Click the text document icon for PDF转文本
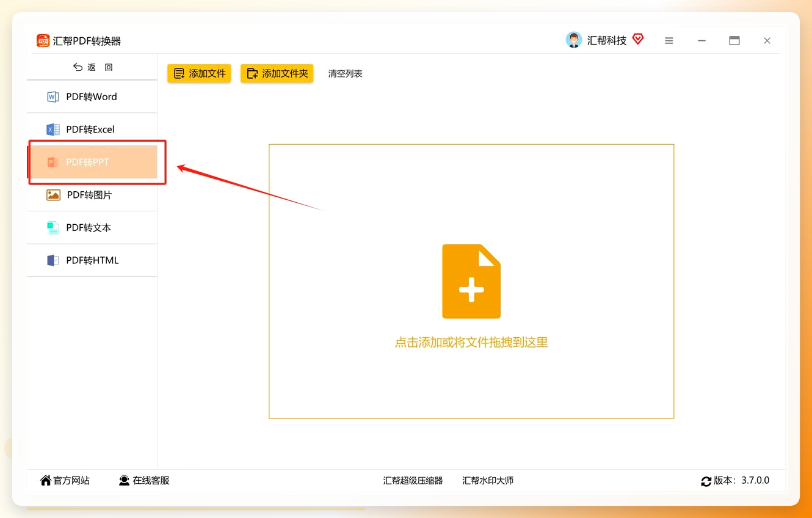The image size is (812, 518). (x=53, y=228)
